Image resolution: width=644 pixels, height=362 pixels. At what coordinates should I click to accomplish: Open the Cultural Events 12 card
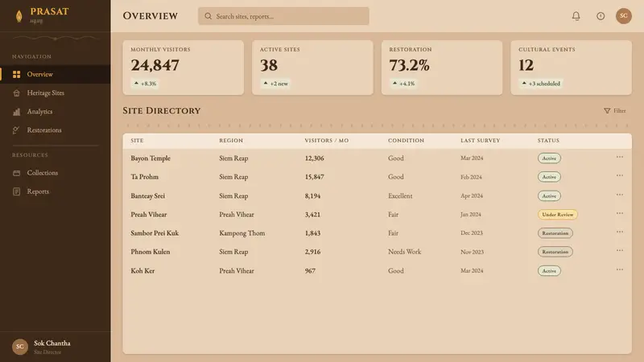point(572,68)
